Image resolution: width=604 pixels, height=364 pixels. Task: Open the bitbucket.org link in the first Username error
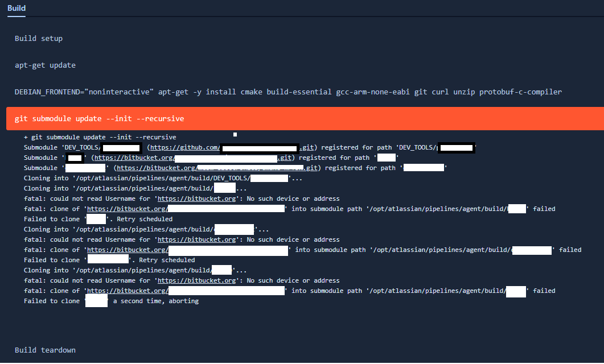[x=196, y=199]
